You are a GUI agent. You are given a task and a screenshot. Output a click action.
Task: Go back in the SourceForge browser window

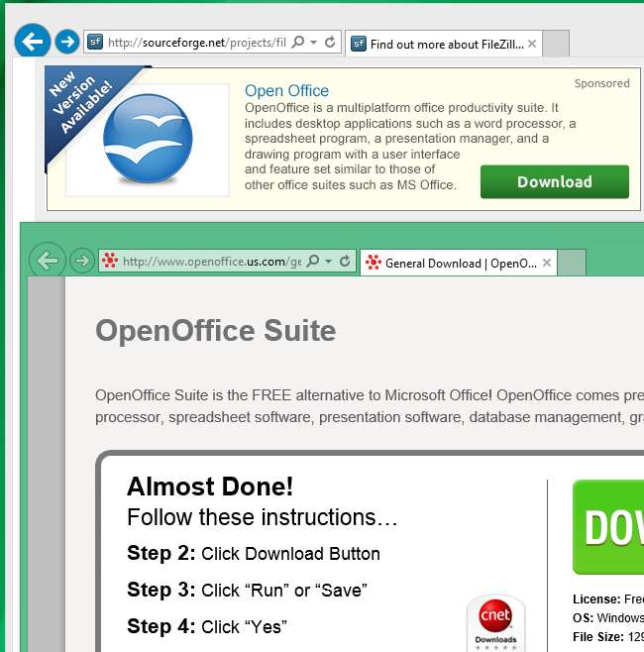tap(33, 41)
